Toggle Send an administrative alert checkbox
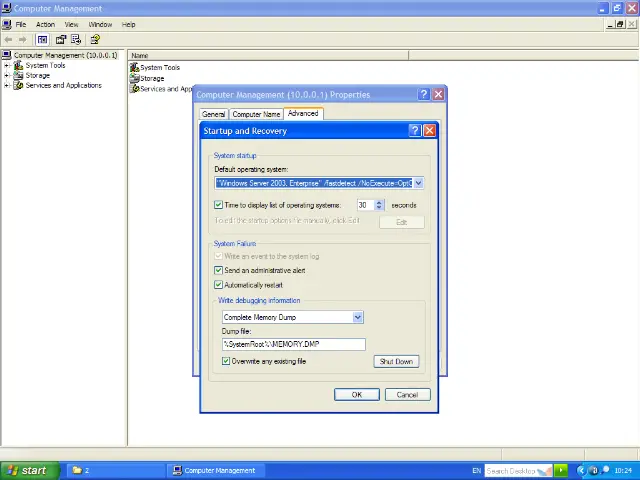The height and width of the screenshot is (480, 640). click(218, 270)
